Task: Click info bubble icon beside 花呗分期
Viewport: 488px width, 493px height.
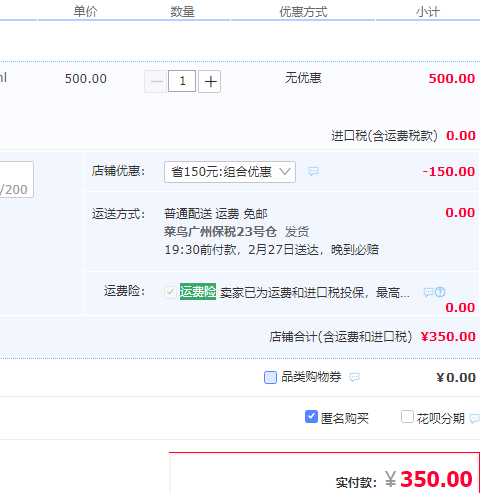Action: (x=474, y=418)
